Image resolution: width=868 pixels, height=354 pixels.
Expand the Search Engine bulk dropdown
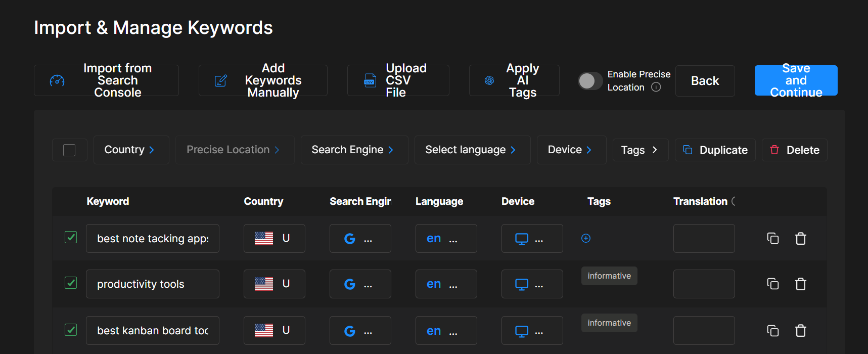(354, 150)
